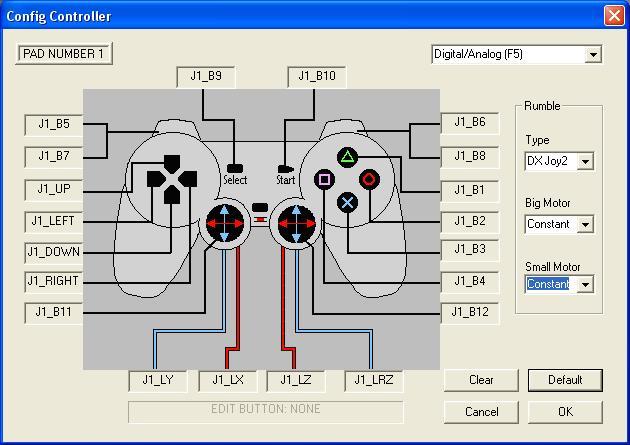630x445 pixels.
Task: Edit the J1_B12 right stick button mapping
Action: [470, 312]
